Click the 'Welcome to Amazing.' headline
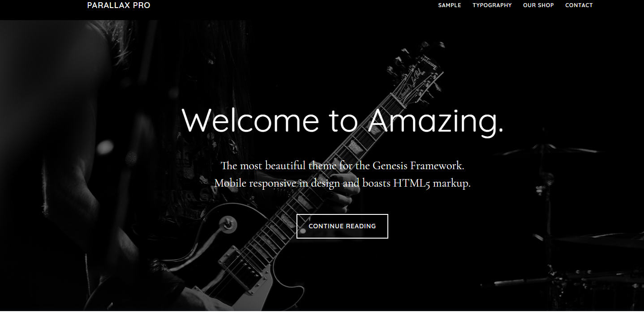This screenshot has width=644, height=312. [343, 120]
